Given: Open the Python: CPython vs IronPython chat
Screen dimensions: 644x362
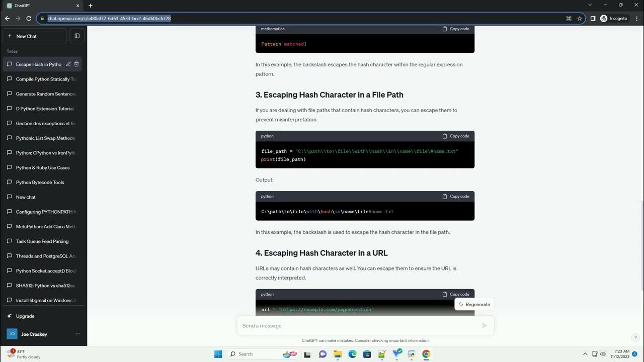Looking at the screenshot, I should pyautogui.click(x=43, y=153).
